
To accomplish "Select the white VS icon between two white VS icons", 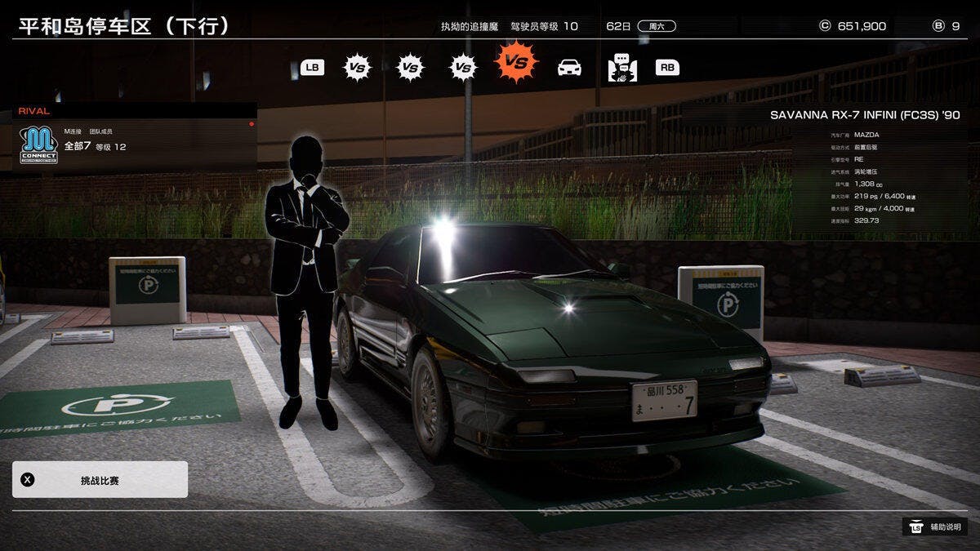I will pos(410,67).
